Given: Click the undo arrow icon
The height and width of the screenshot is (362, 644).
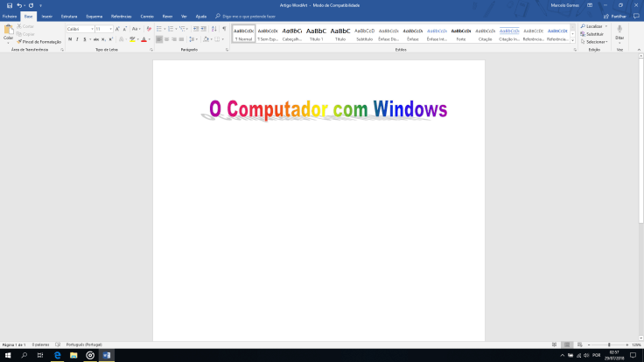Looking at the screenshot, I should [19, 5].
